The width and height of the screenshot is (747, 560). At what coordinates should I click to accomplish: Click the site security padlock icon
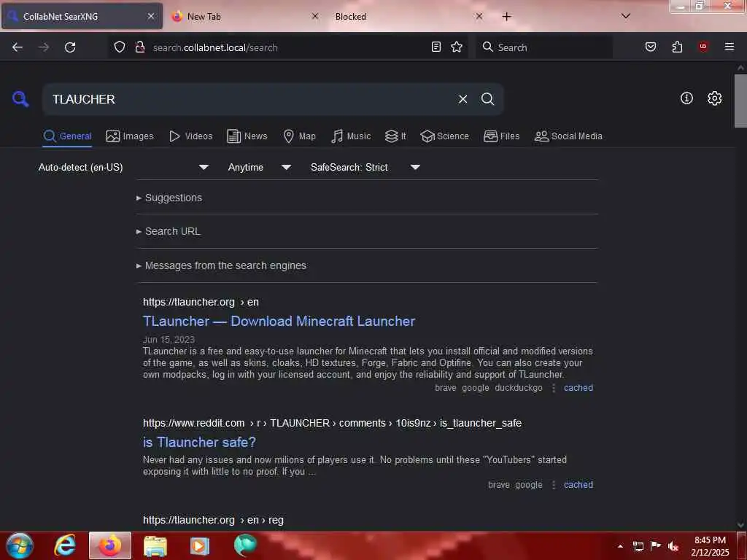[140, 47]
